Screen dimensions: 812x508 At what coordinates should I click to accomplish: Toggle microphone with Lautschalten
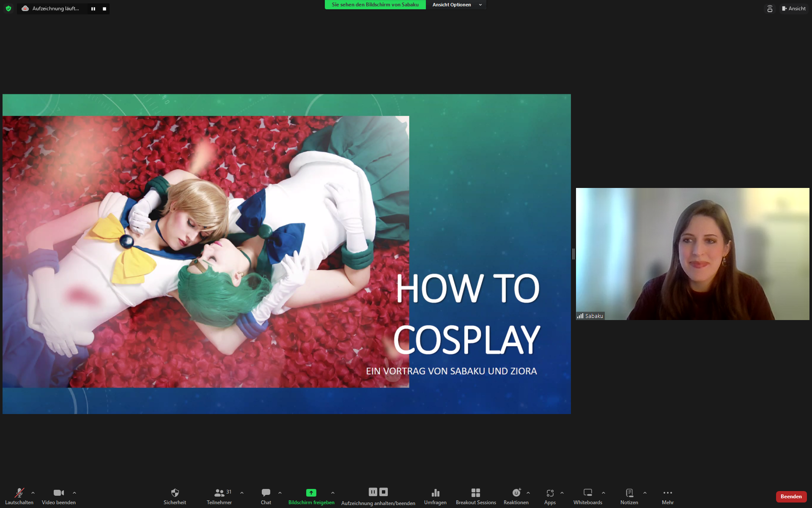(x=19, y=496)
